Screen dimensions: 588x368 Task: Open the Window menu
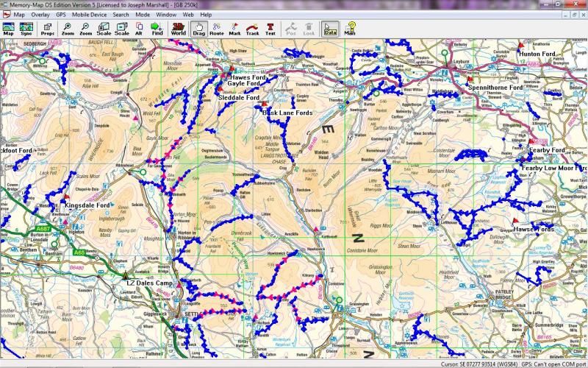[166, 15]
